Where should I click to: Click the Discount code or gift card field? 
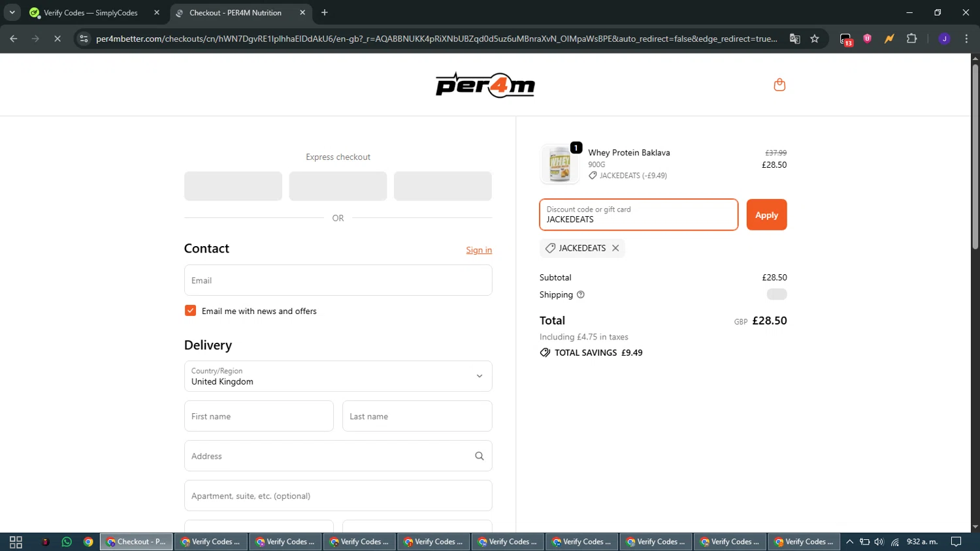[x=638, y=215]
